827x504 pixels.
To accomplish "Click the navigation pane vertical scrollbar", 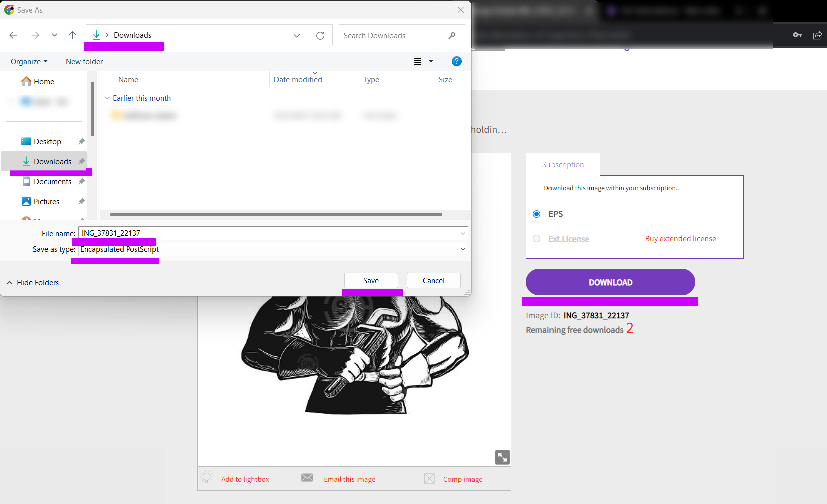I will pyautogui.click(x=92, y=109).
